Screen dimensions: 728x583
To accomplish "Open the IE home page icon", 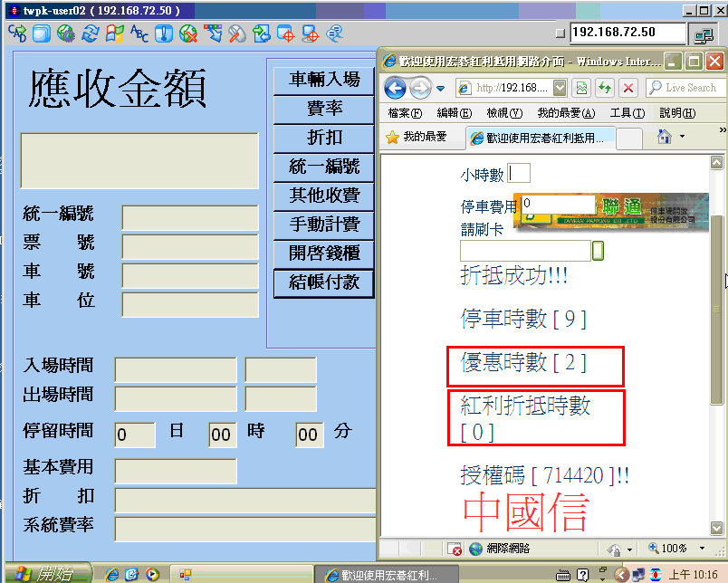I will point(664,137).
